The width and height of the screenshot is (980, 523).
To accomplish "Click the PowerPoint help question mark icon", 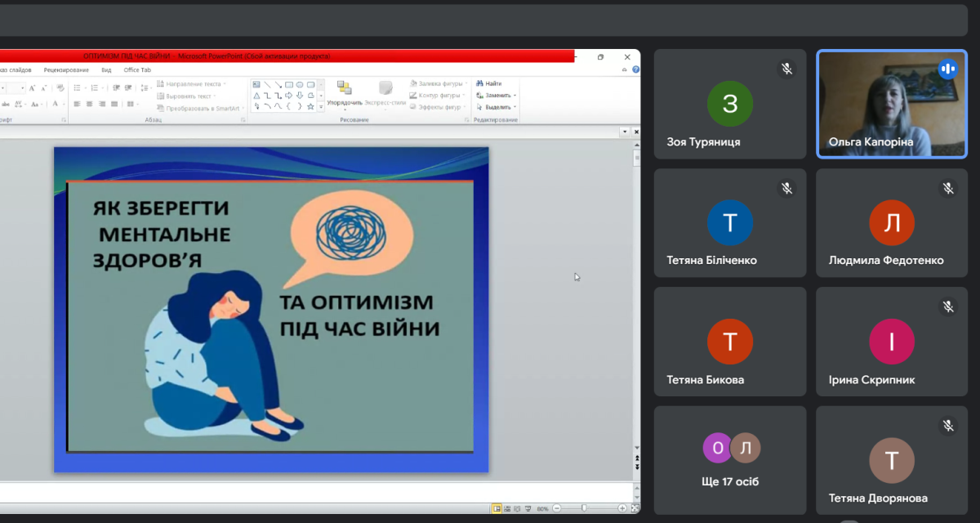I will [x=635, y=69].
